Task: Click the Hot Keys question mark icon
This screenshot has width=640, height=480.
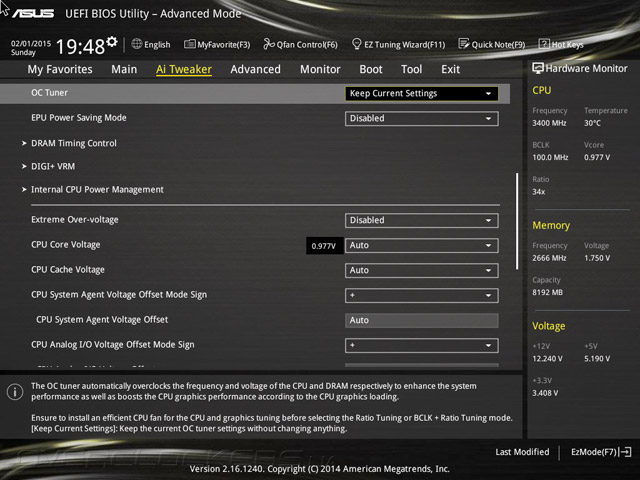Action: (544, 44)
